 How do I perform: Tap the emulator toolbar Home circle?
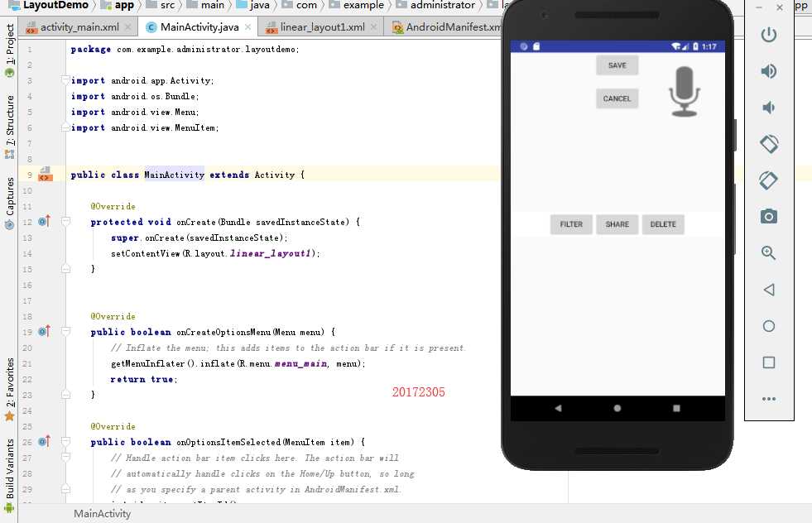coord(768,326)
